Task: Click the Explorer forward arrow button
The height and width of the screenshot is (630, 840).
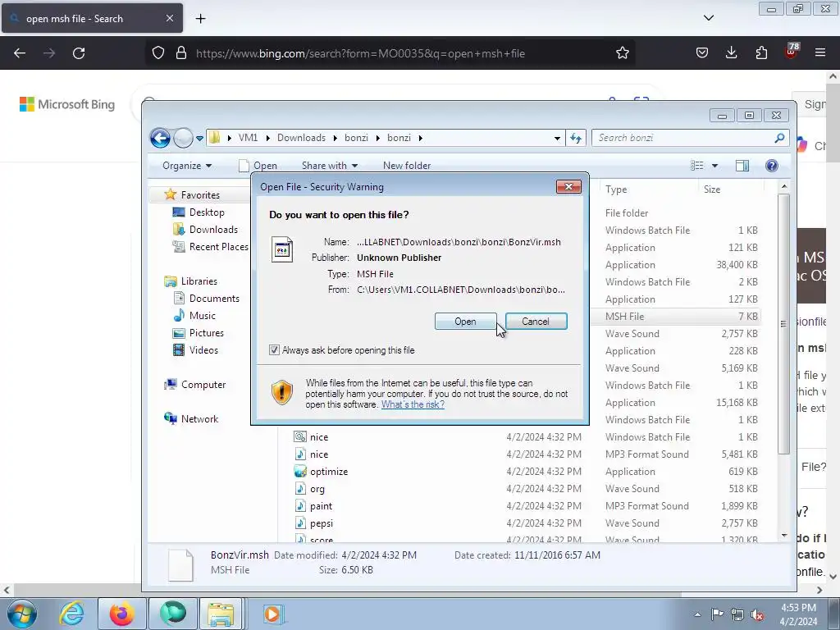Action: [183, 138]
